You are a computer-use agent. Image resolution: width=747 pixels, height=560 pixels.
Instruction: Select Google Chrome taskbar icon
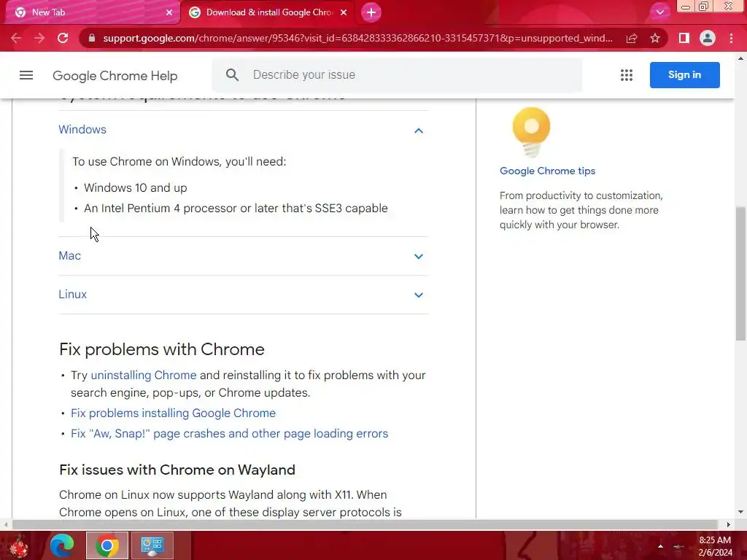pyautogui.click(x=107, y=545)
